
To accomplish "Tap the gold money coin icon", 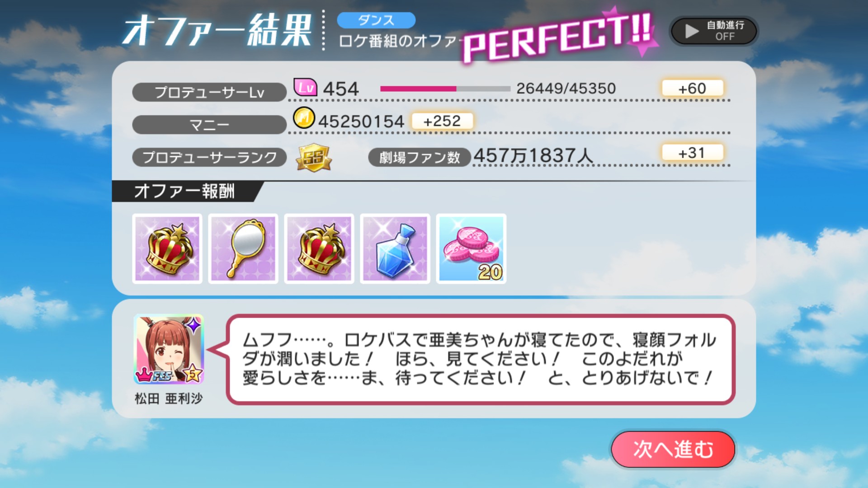I will pyautogui.click(x=304, y=118).
